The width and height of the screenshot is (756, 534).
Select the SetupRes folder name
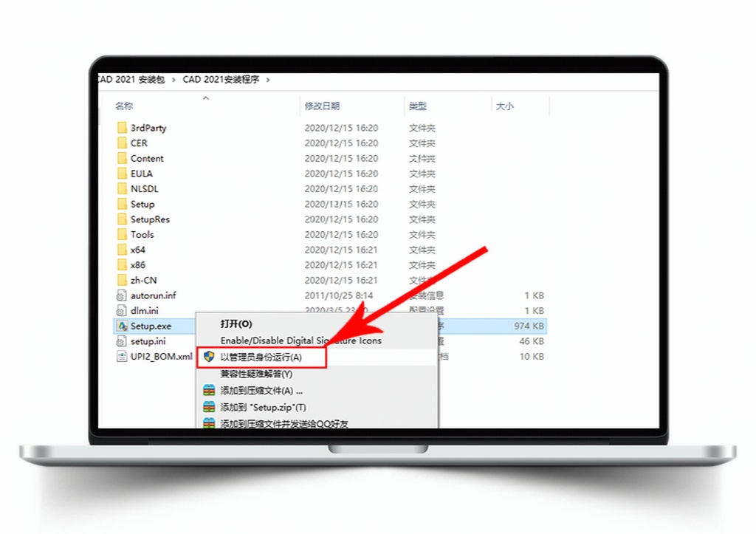click(150, 219)
